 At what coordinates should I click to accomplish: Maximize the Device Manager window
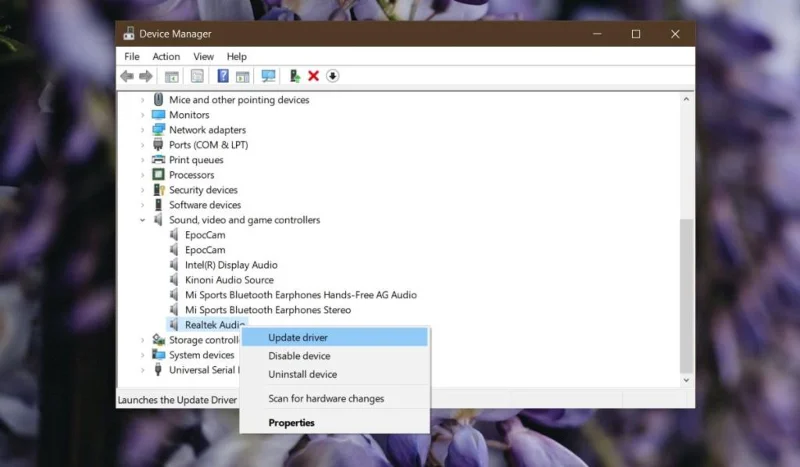coord(636,34)
